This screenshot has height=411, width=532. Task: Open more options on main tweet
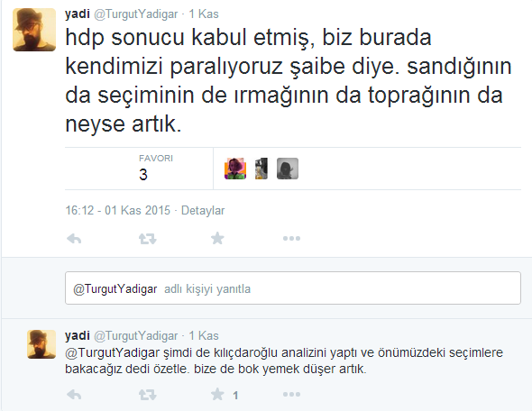291,238
